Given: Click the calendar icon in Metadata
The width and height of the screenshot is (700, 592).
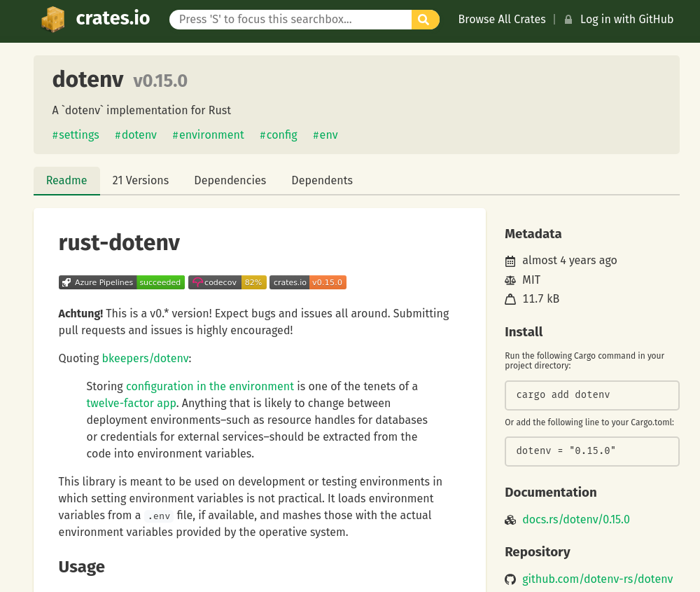Looking at the screenshot, I should (x=510, y=261).
